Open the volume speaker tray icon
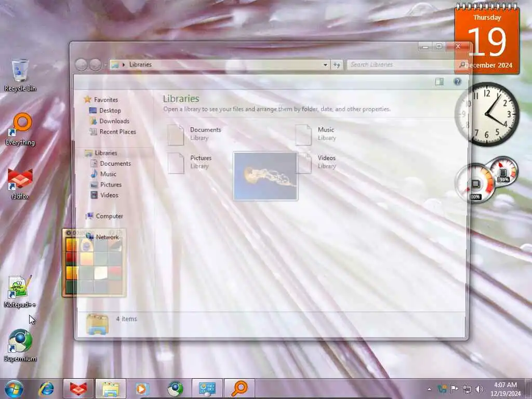Image resolution: width=532 pixels, height=399 pixels. coord(479,389)
